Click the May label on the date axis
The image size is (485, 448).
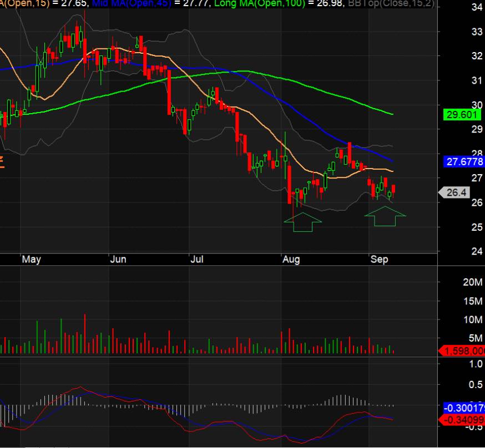(x=31, y=259)
